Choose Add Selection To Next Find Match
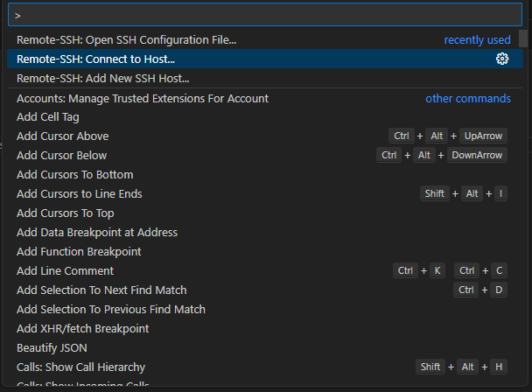Image resolution: width=532 pixels, height=392 pixels. pyautogui.click(x=265, y=290)
